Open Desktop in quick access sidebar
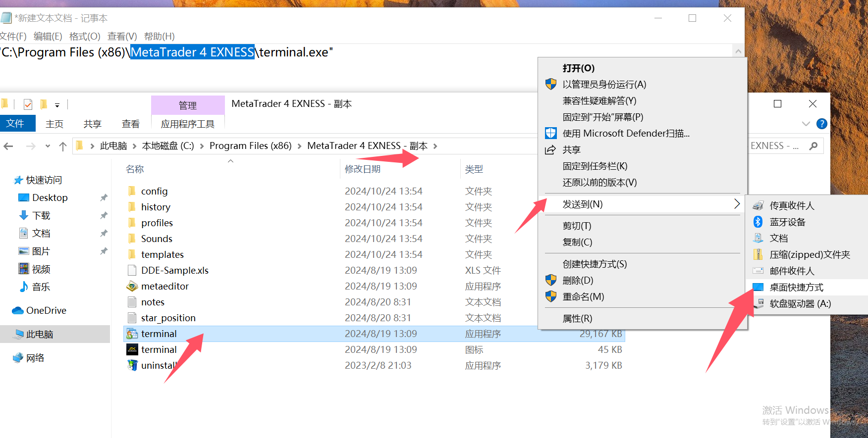Viewport: 868px width, 438px height. pyautogui.click(x=50, y=197)
